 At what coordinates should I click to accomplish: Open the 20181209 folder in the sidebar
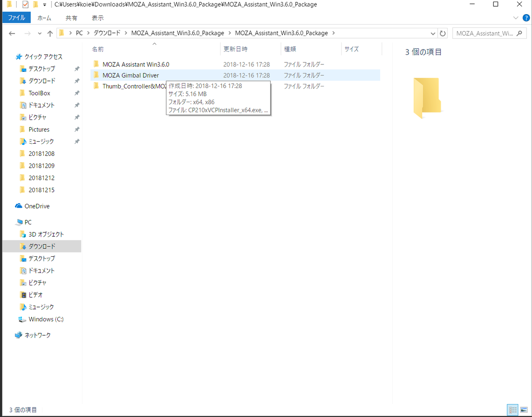(42, 166)
